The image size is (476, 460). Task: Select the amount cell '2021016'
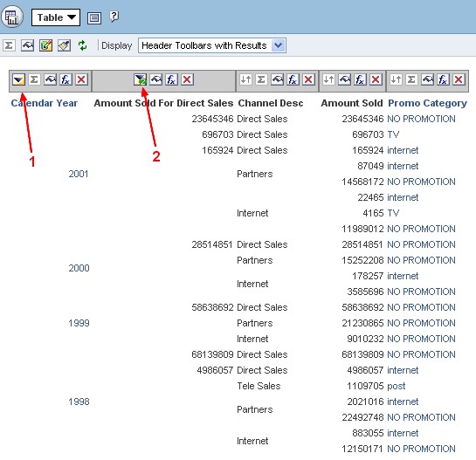[x=365, y=402]
